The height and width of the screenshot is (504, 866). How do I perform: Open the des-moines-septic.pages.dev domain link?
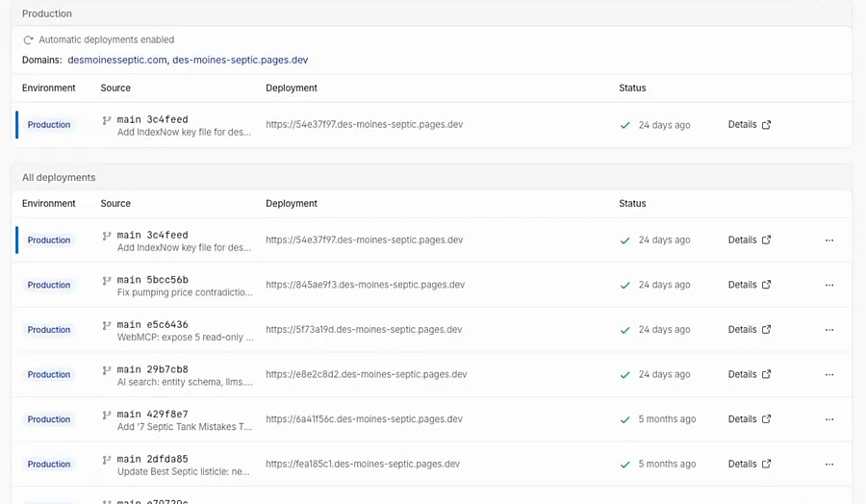pos(241,60)
